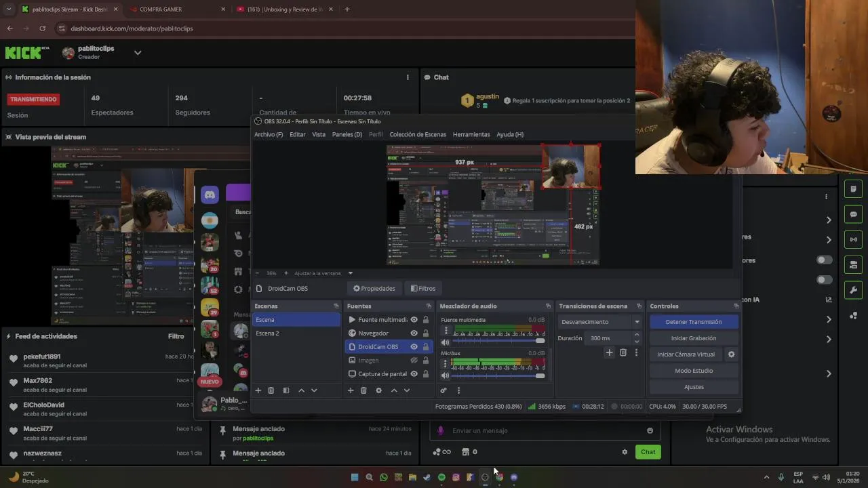Open Windows tray hidden icons chevron
868x488 pixels.
(x=766, y=477)
